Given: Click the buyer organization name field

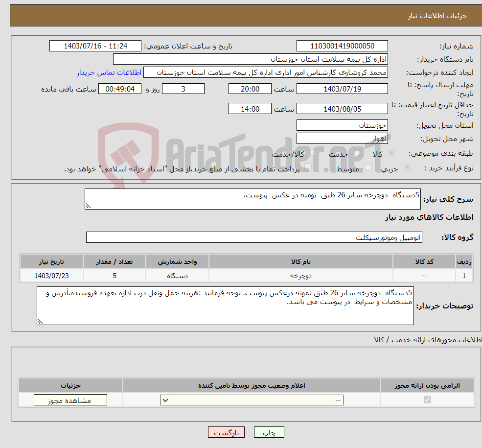Looking at the screenshot, I should pos(250,59).
